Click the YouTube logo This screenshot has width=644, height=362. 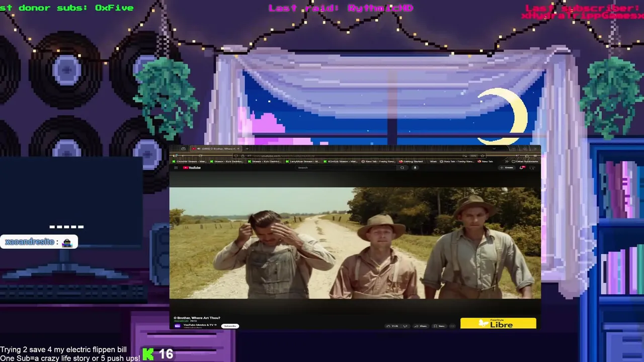(192, 167)
